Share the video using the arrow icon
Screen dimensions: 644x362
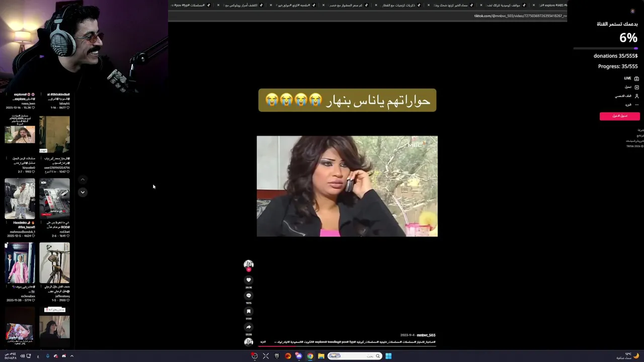point(249,327)
